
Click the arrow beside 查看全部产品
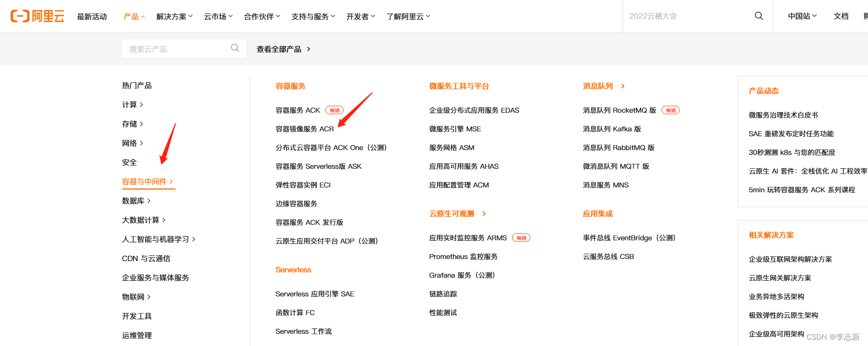pyautogui.click(x=309, y=49)
